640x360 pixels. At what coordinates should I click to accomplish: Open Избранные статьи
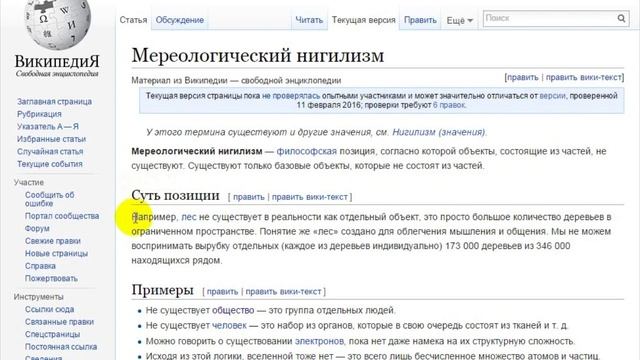point(51,139)
